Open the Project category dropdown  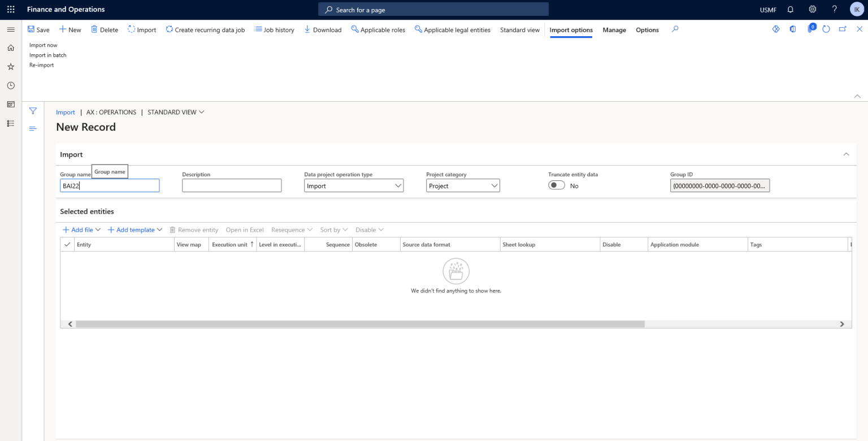494,185
